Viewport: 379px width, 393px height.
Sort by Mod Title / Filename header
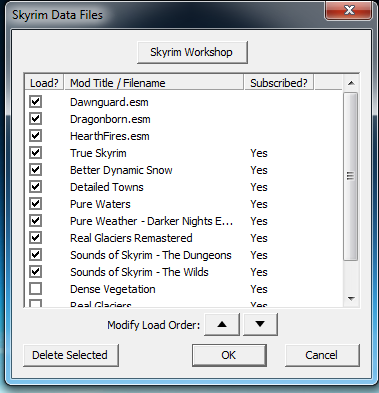click(154, 83)
